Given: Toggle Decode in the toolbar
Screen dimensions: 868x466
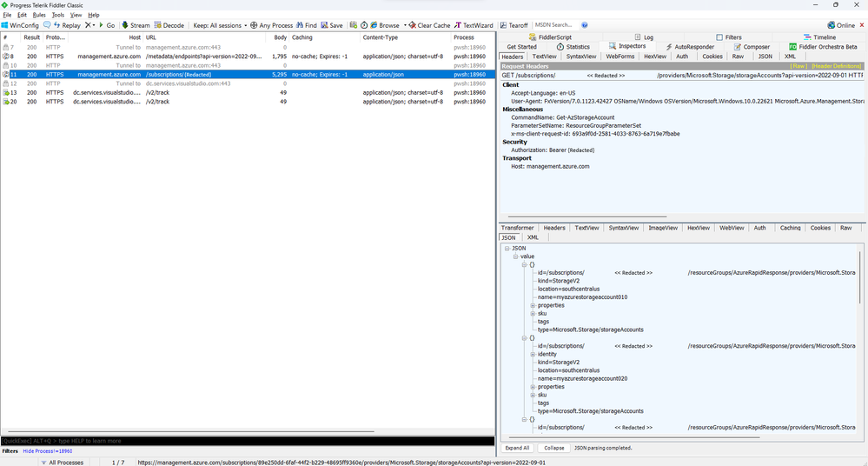Looking at the screenshot, I should (x=169, y=25).
